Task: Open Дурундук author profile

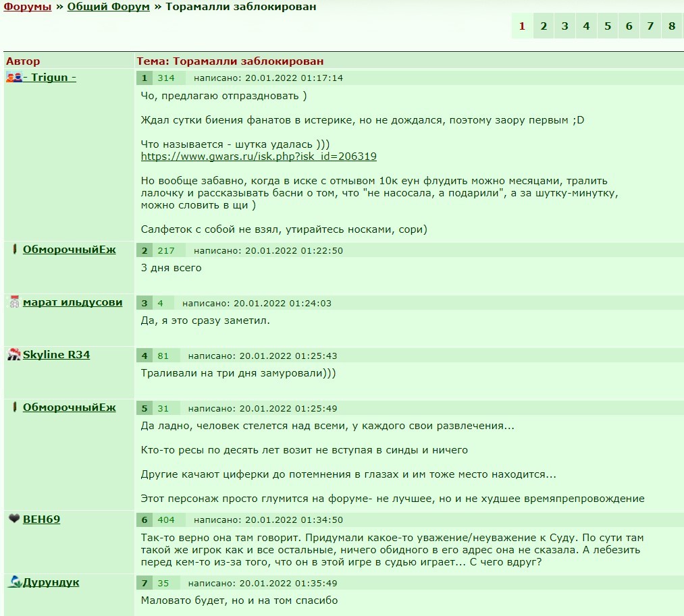Action: pos(51,582)
